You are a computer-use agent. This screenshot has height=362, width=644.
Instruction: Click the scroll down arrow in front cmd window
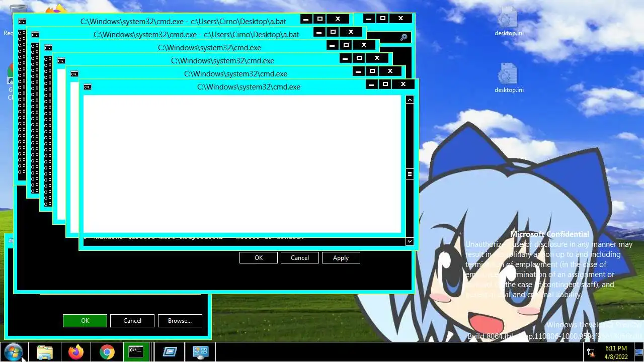tap(410, 241)
